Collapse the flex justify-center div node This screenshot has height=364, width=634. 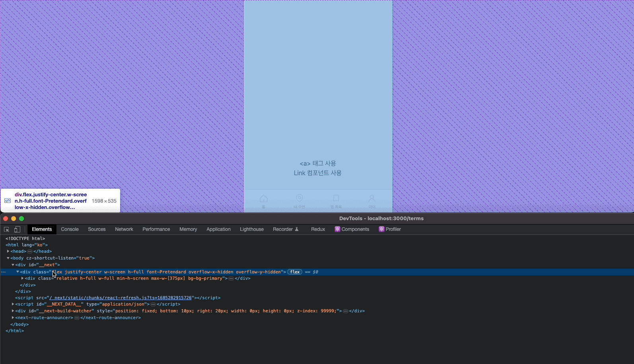(x=18, y=272)
